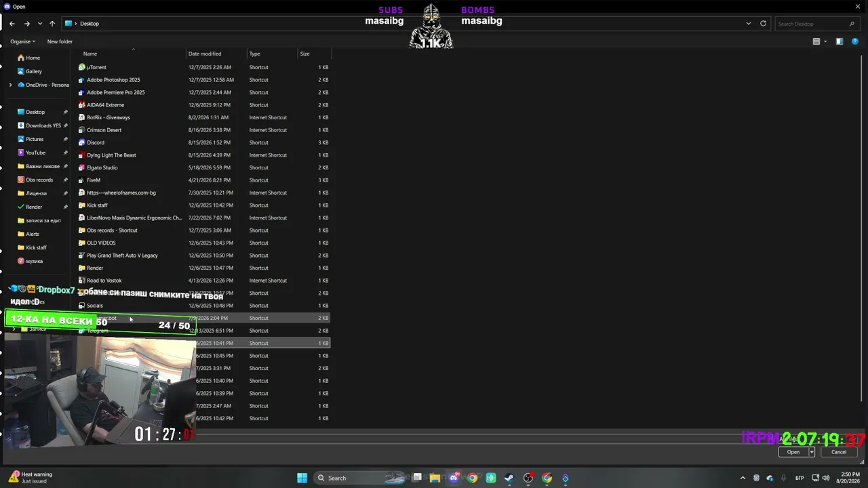
Task: Select the Render shortcut in file list
Action: coord(95,268)
